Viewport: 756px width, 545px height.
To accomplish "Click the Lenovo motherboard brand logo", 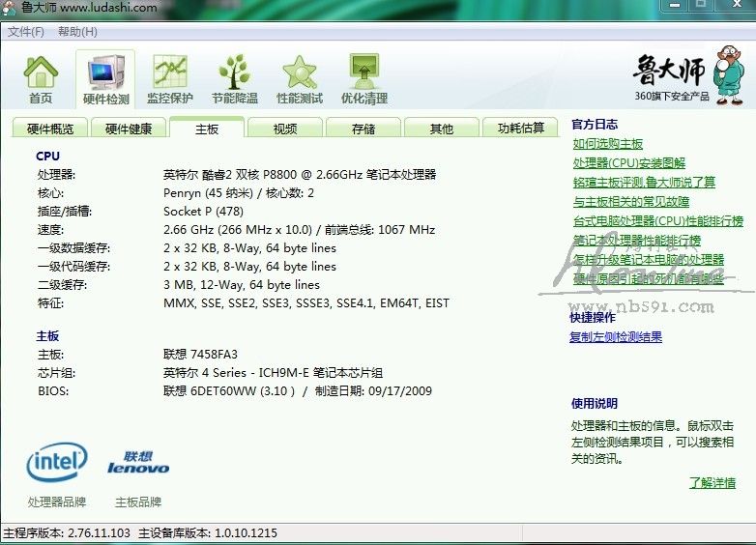I will tap(138, 463).
